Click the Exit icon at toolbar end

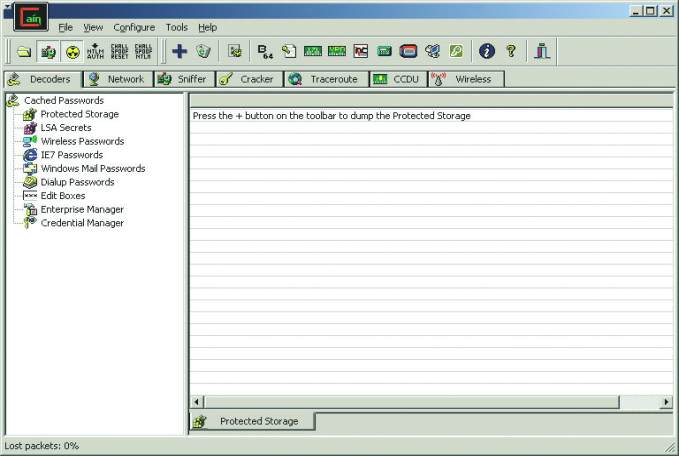tap(541, 51)
